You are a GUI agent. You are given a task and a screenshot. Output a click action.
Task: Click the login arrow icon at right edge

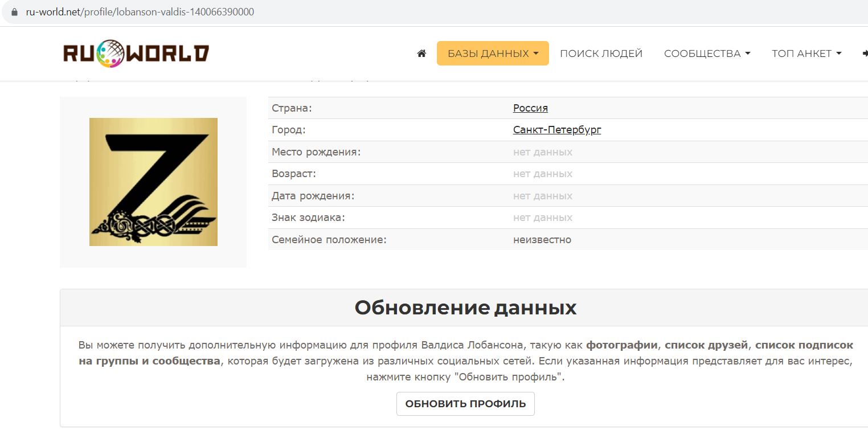pyautogui.click(x=865, y=54)
